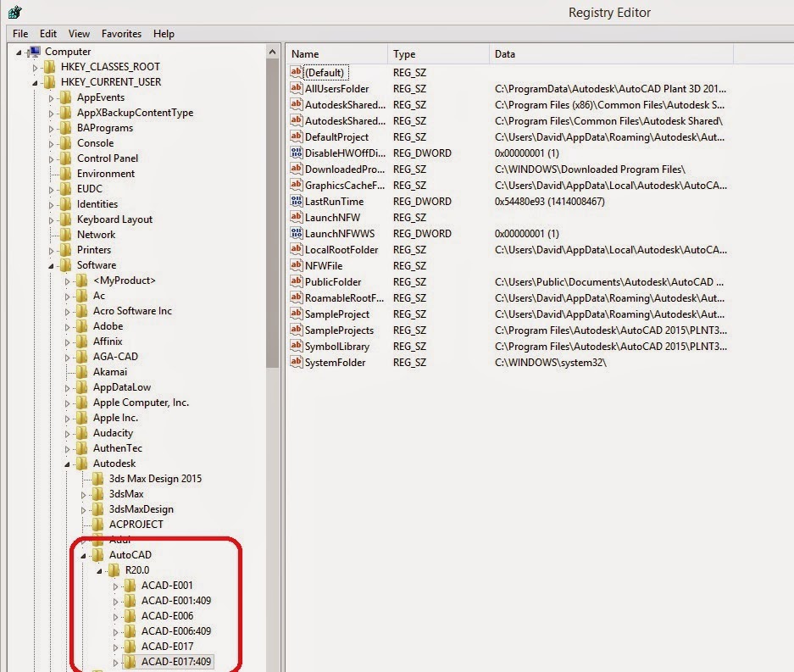The image size is (794, 672).
Task: Sort values by the Name column header
Action: [x=337, y=53]
